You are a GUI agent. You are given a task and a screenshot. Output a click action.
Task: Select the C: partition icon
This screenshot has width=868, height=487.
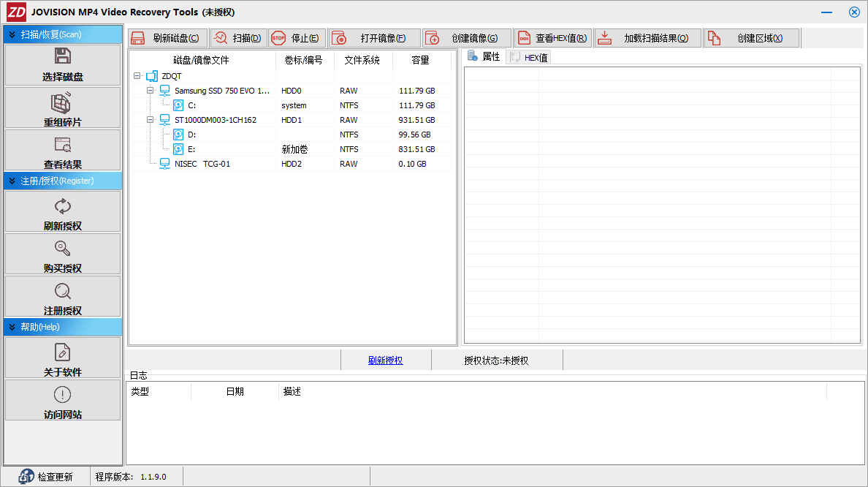point(178,105)
